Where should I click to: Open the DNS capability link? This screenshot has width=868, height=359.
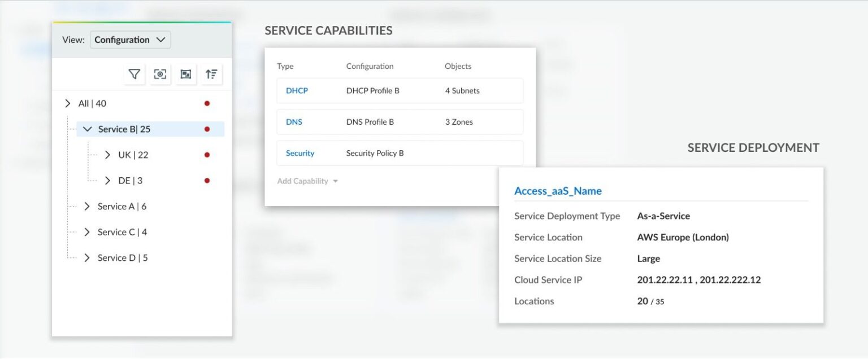(294, 121)
